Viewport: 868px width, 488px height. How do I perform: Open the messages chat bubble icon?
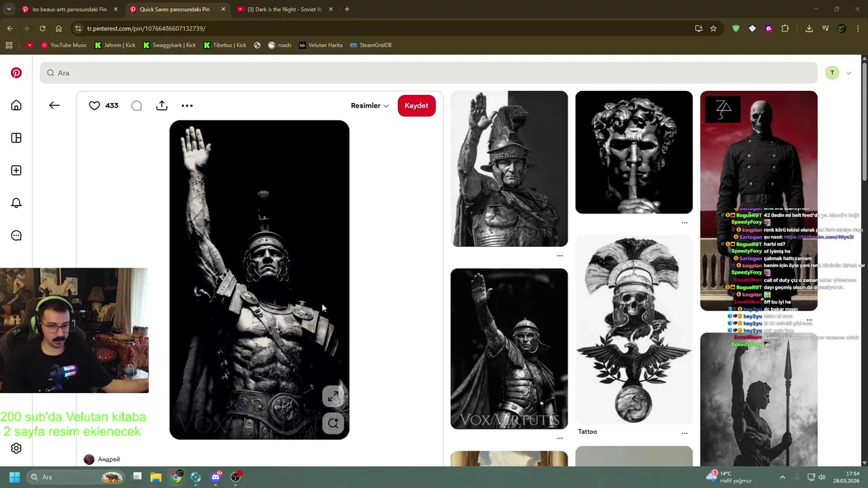coord(16,235)
